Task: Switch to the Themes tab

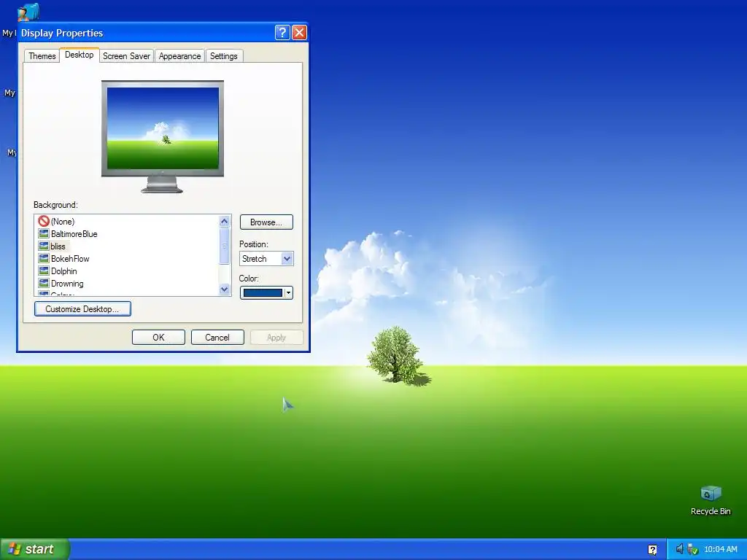Action: coord(42,55)
